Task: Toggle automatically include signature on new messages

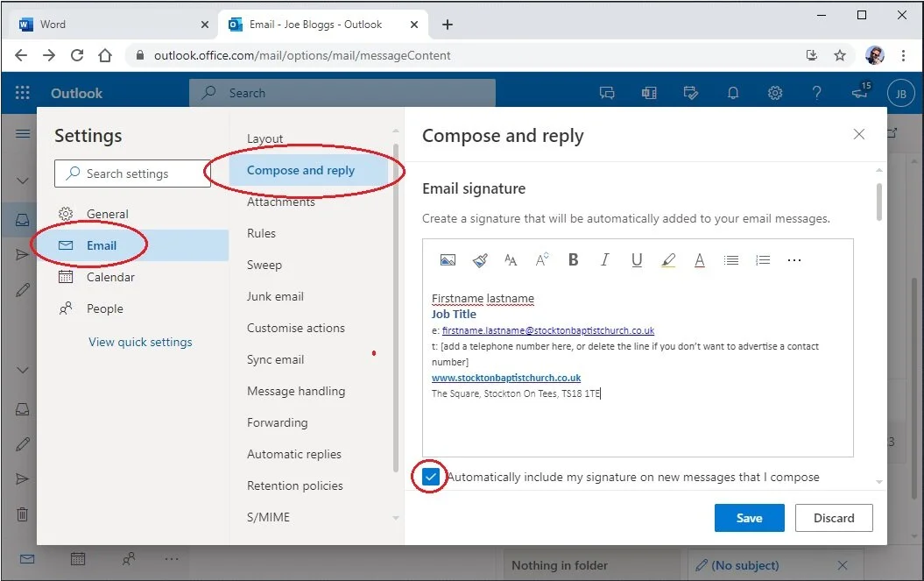Action: pyautogui.click(x=431, y=477)
